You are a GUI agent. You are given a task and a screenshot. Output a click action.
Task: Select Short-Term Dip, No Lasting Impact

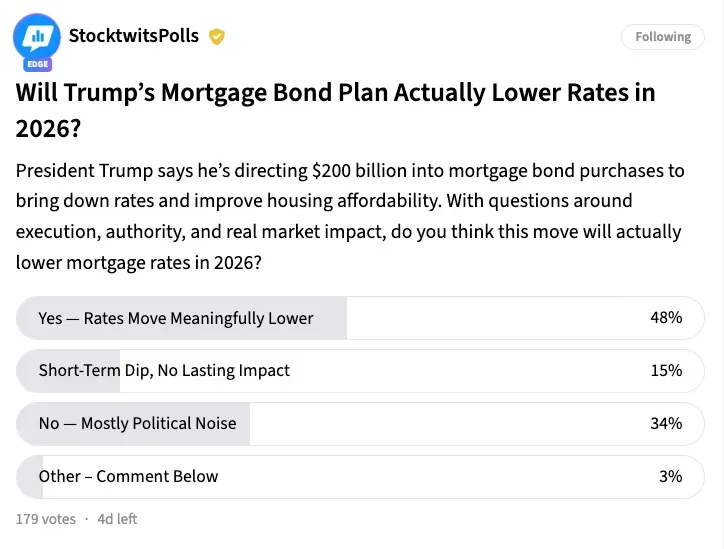[x=164, y=370]
